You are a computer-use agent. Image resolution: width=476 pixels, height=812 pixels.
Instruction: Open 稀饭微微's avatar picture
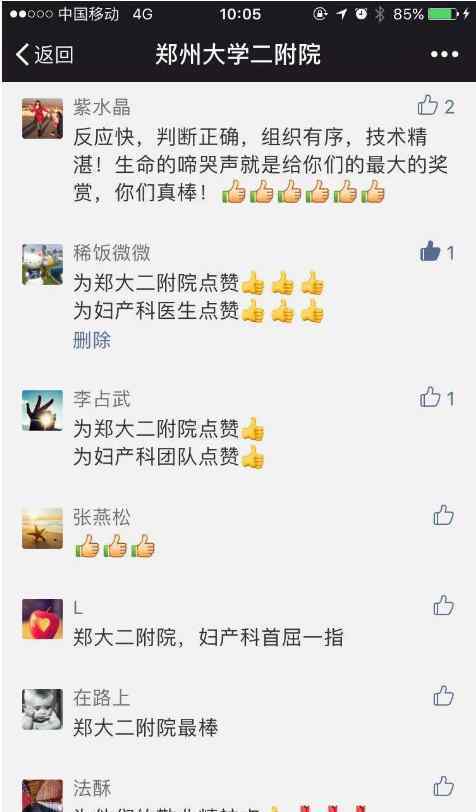(x=42, y=265)
